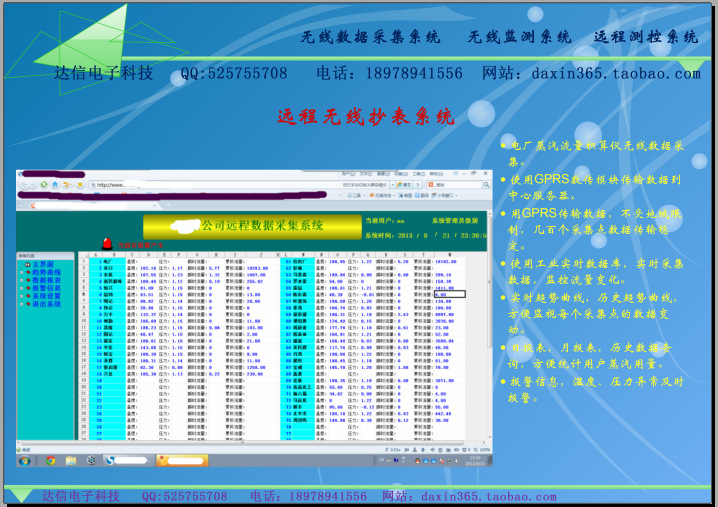The image size is (718, 507).
Task: Open 数据报表 menu item
Action: pyautogui.click(x=47, y=280)
